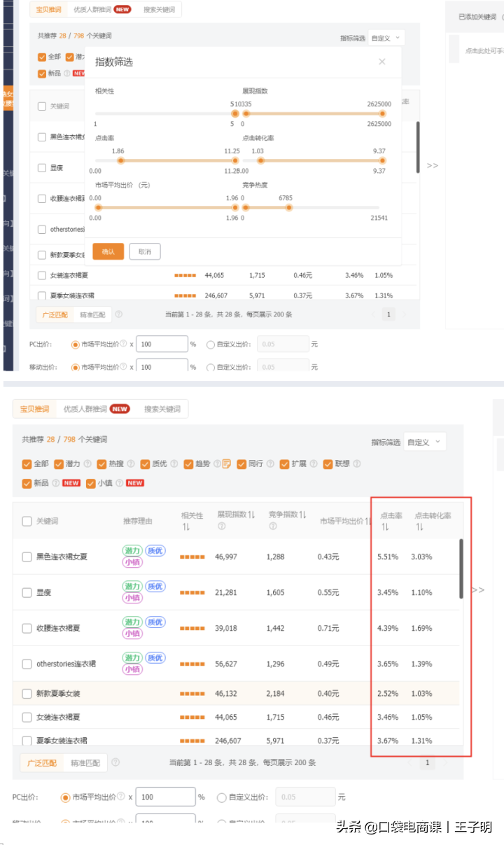Click 相关性 slider handle in filter dialog
This screenshot has width=504, height=845.
(235, 113)
